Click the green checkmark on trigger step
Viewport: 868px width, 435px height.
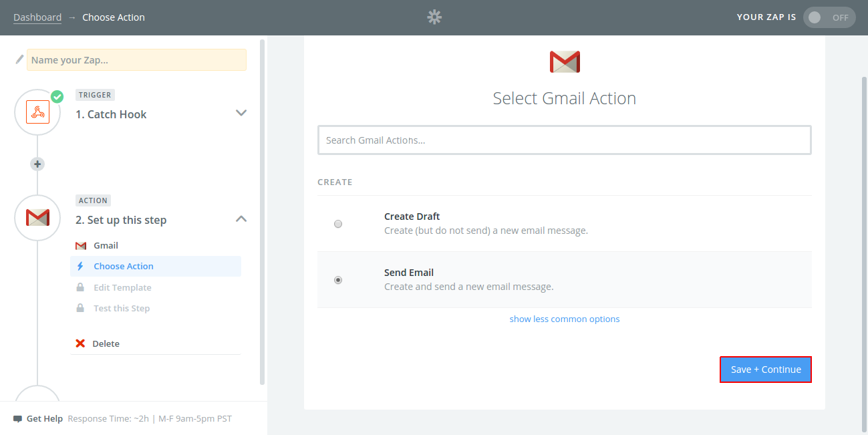[x=57, y=96]
